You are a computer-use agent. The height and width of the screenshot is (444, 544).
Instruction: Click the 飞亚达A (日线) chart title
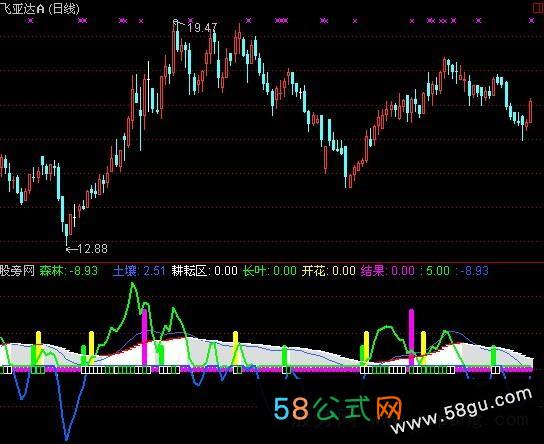pyautogui.click(x=40, y=8)
